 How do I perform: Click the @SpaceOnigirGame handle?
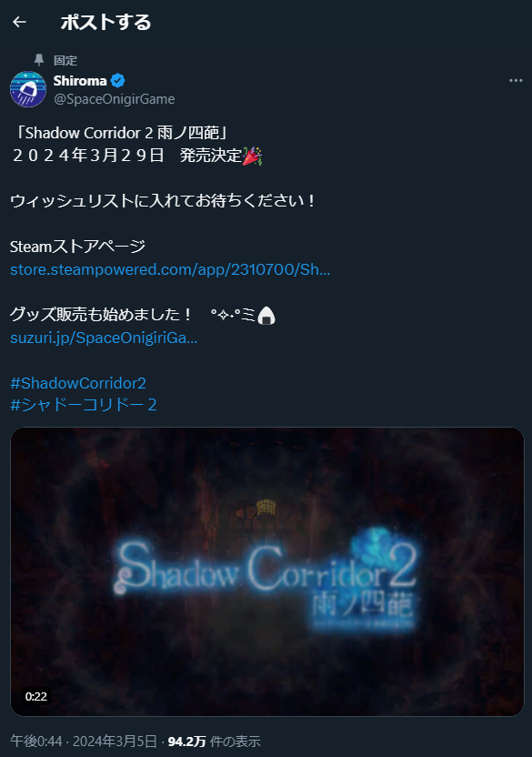tap(115, 99)
